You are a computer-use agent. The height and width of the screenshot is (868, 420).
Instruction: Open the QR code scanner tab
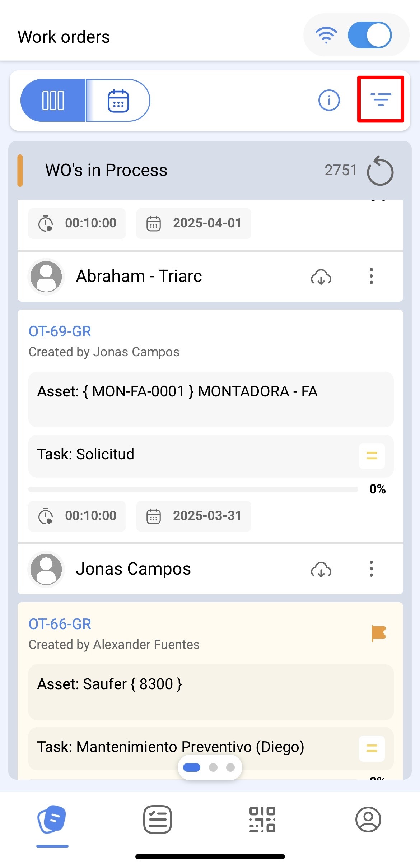click(x=262, y=820)
